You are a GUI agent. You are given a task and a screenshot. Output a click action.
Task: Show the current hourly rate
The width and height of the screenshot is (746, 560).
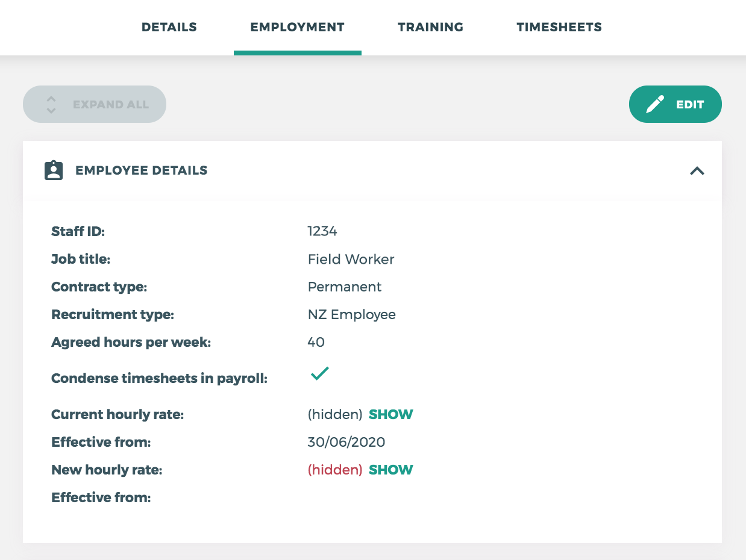(390, 414)
